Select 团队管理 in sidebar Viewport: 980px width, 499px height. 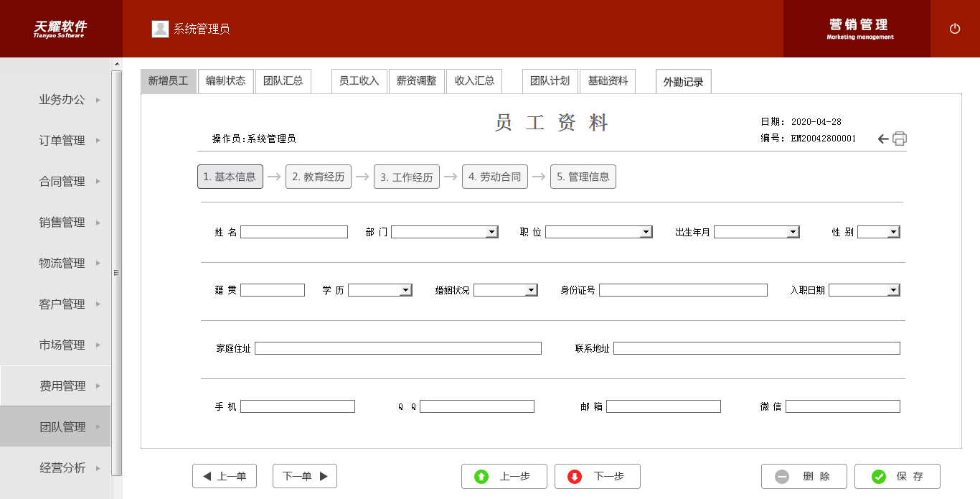coord(55,426)
